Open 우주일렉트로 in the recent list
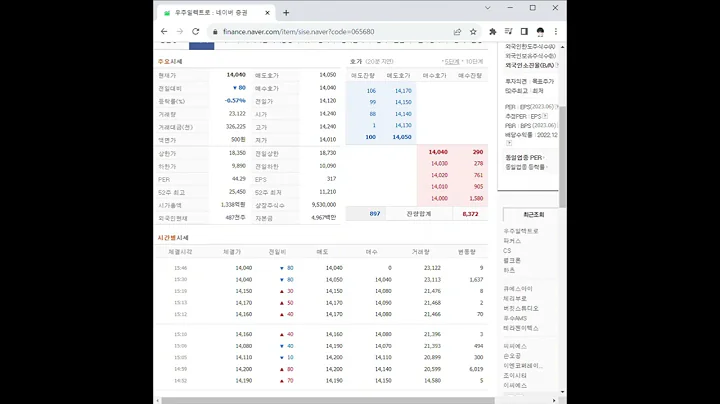 (521, 231)
